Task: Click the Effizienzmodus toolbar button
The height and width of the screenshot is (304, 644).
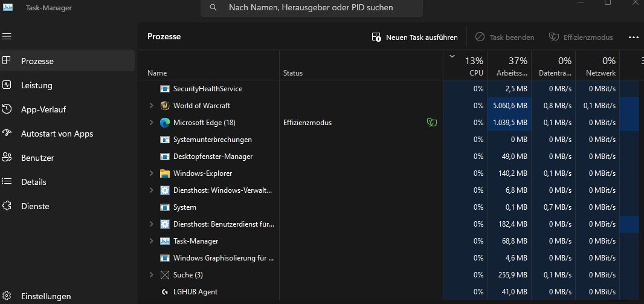Action: click(x=581, y=37)
